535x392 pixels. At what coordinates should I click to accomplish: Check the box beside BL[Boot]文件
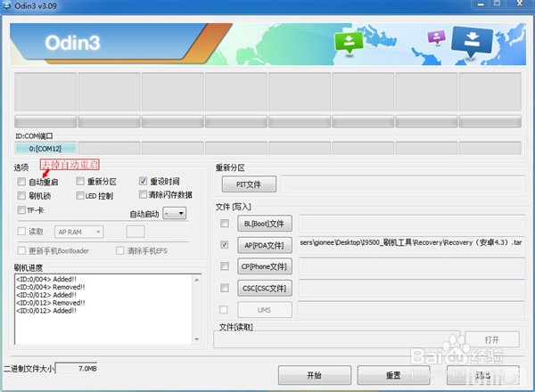coord(225,224)
